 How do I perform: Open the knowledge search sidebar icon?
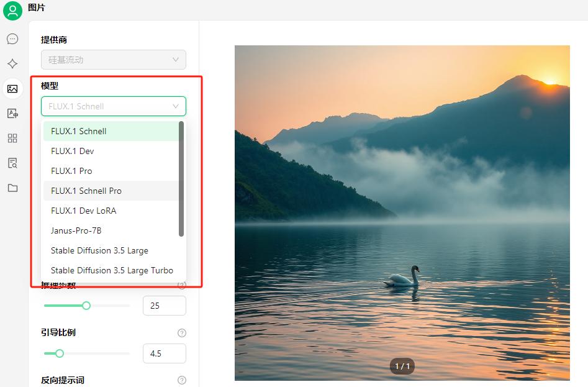click(x=12, y=163)
